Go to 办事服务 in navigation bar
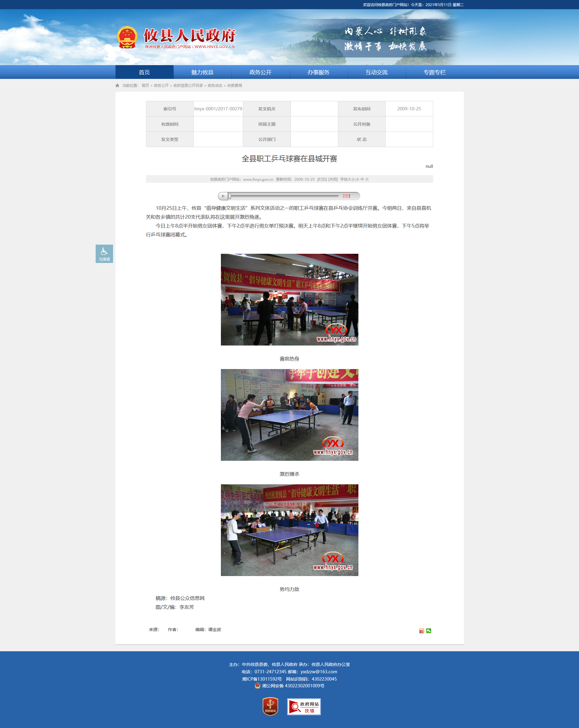The image size is (579, 728). pyautogui.click(x=318, y=72)
